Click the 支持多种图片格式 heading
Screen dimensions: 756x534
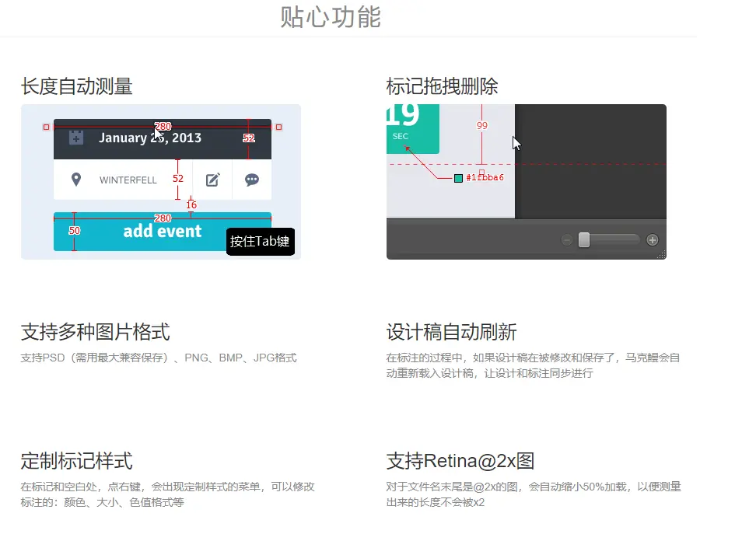click(x=96, y=332)
